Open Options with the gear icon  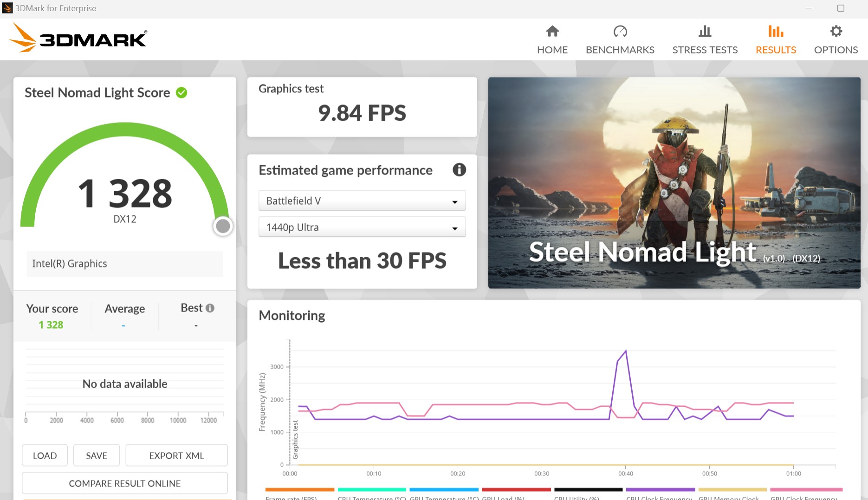tap(836, 32)
